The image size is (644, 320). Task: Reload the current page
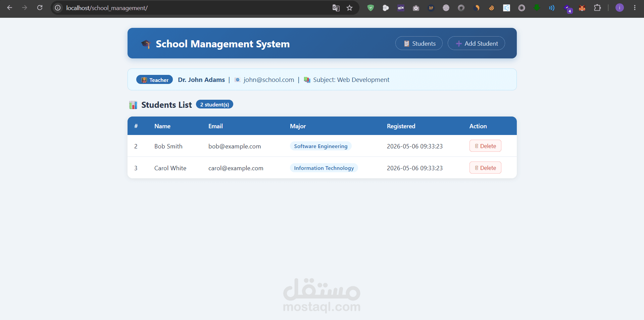click(40, 8)
